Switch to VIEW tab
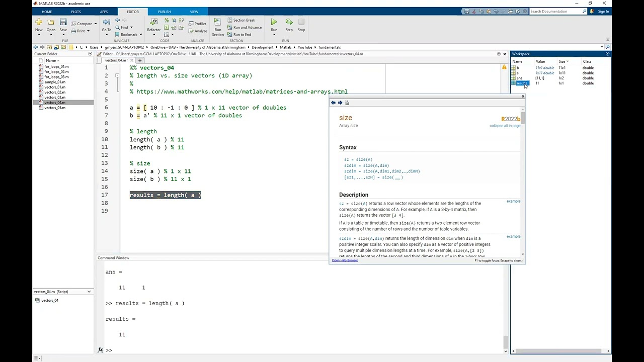The width and height of the screenshot is (644, 362). [x=194, y=12]
